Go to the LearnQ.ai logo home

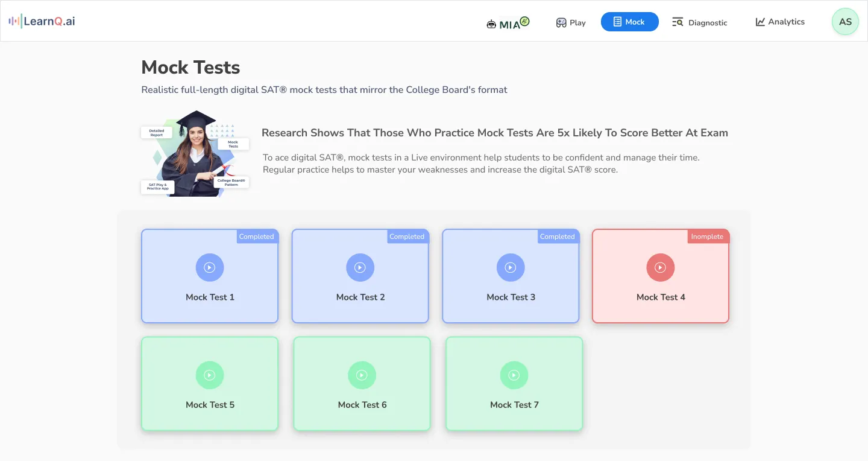tap(42, 21)
